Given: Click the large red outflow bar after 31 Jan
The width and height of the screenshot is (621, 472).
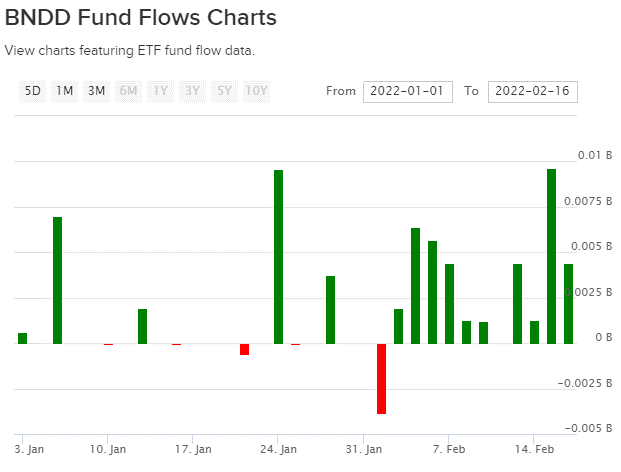Looking at the screenshot, I should pos(381,378).
